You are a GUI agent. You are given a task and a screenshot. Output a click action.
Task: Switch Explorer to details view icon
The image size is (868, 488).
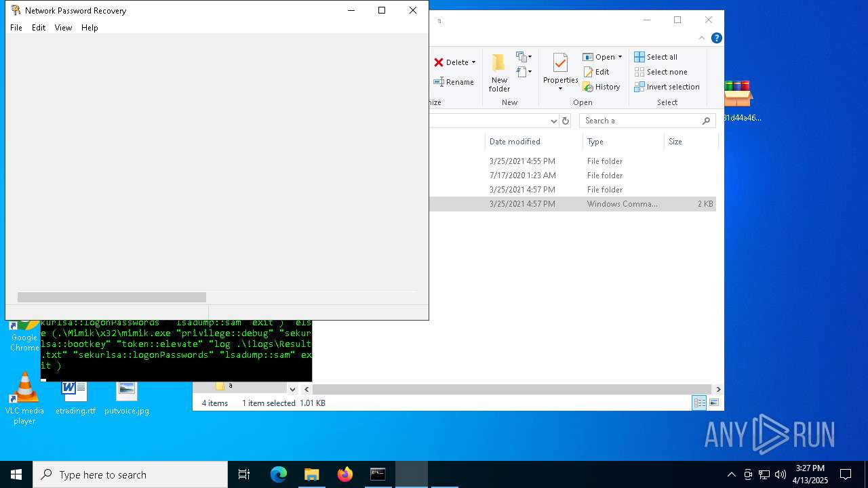coord(699,403)
